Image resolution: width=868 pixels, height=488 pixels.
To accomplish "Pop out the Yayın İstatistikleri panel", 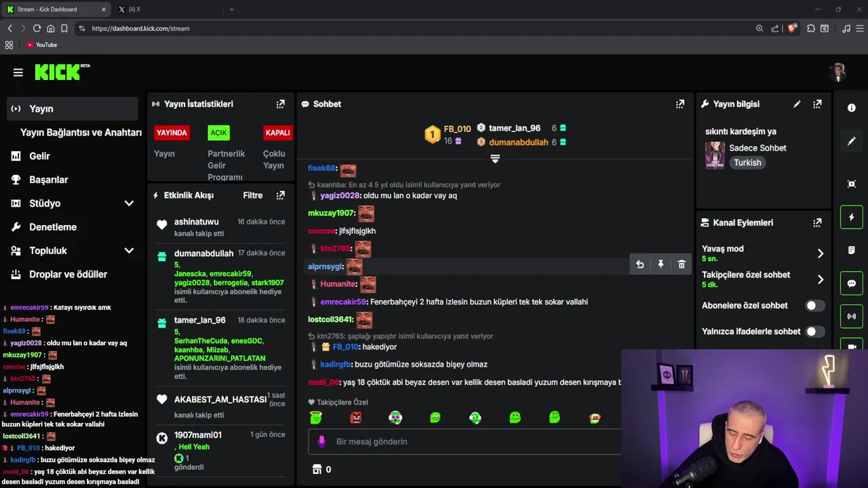I will tap(281, 104).
